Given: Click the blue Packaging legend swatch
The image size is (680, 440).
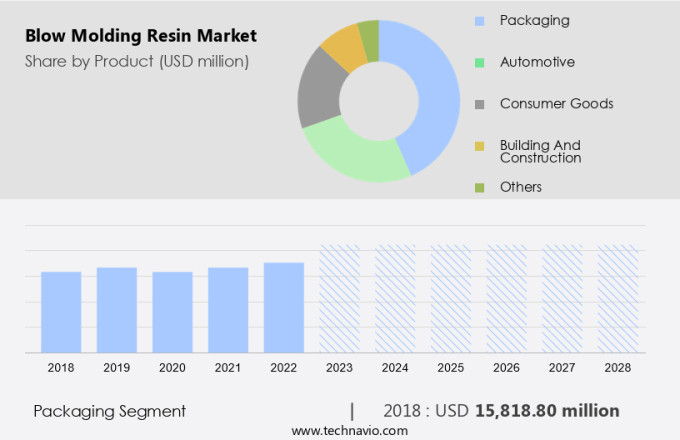Looking at the screenshot, I should (x=479, y=20).
